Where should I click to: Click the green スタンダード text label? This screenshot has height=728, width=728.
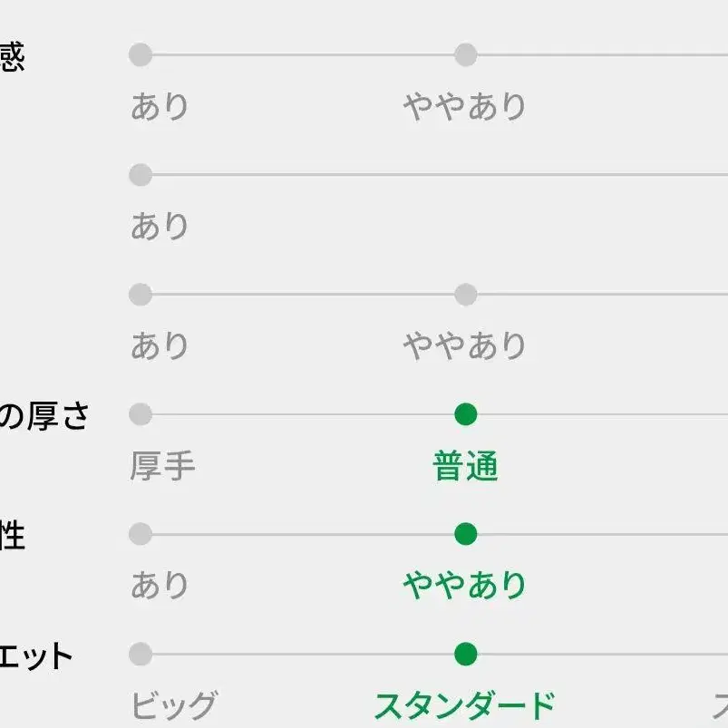(x=464, y=705)
